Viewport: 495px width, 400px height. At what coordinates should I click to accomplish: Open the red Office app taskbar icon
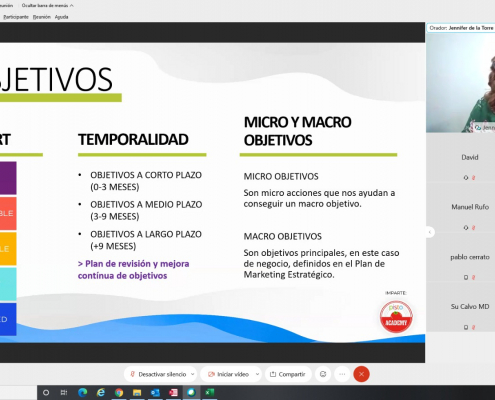point(173,393)
